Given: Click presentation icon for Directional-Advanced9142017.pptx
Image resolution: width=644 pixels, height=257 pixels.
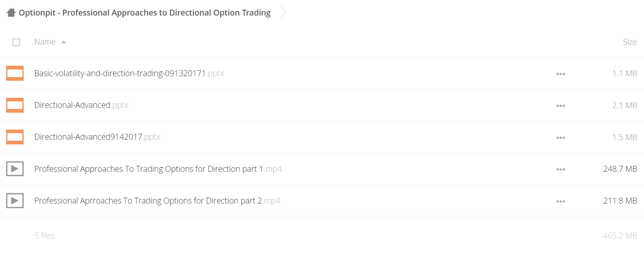Looking at the screenshot, I should click(x=15, y=137).
